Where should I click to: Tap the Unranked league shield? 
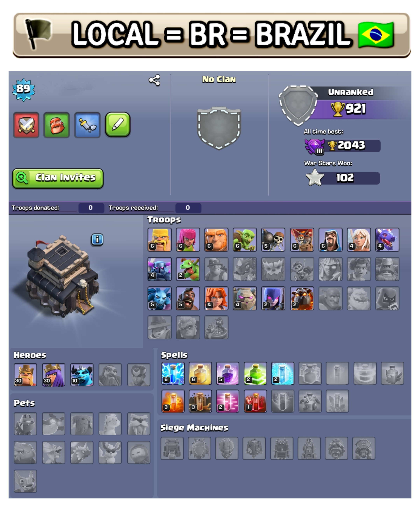click(x=298, y=106)
